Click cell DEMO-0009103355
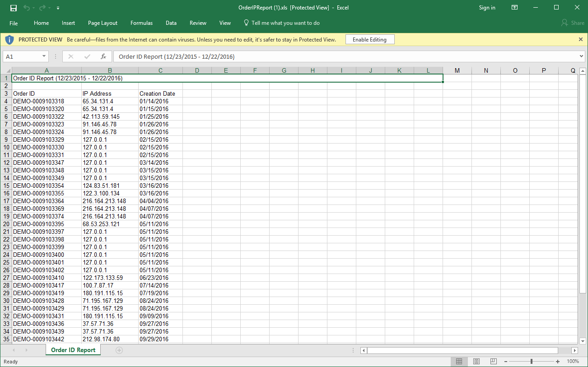588x367 pixels. pyautogui.click(x=47, y=193)
